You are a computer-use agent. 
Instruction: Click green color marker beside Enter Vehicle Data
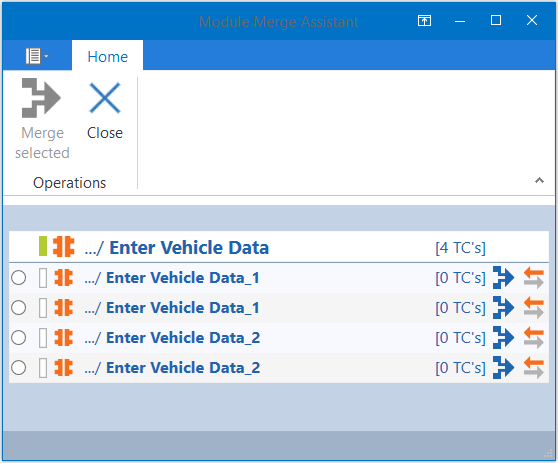pos(43,246)
